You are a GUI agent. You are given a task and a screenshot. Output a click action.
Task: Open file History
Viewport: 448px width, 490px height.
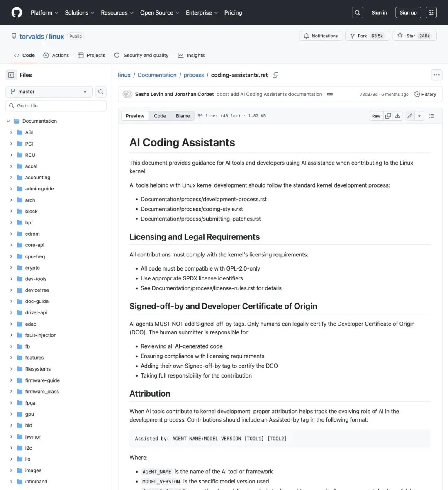[425, 94]
